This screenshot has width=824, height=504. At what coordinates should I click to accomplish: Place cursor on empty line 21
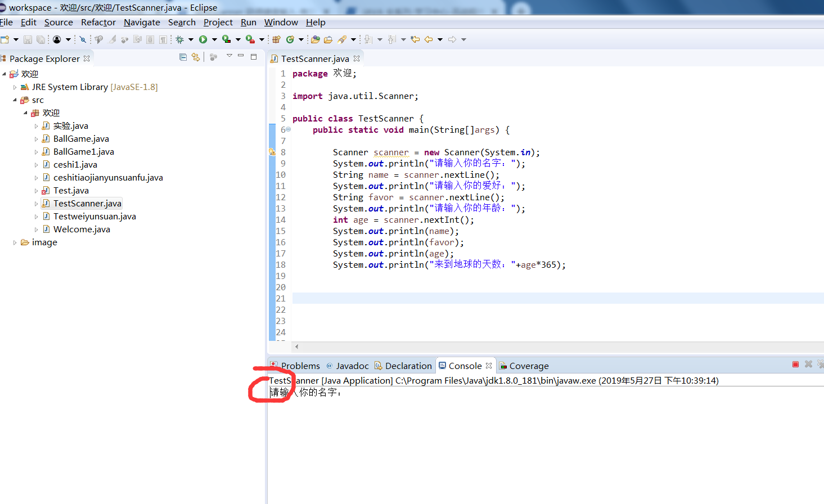(558, 298)
